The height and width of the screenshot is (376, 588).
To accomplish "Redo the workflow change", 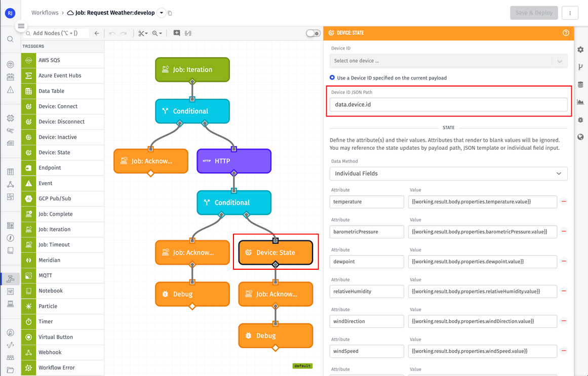I will click(124, 33).
